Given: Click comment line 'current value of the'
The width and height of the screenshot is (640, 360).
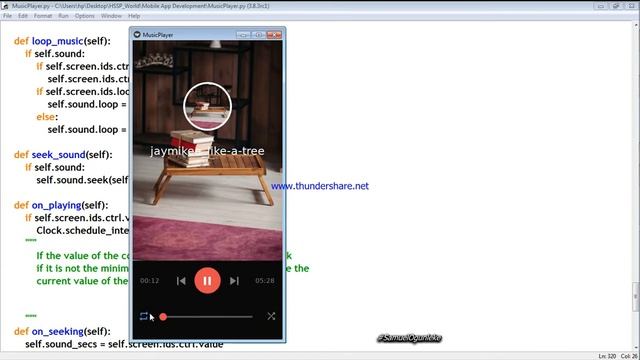Looking at the screenshot, I should tap(82, 281).
